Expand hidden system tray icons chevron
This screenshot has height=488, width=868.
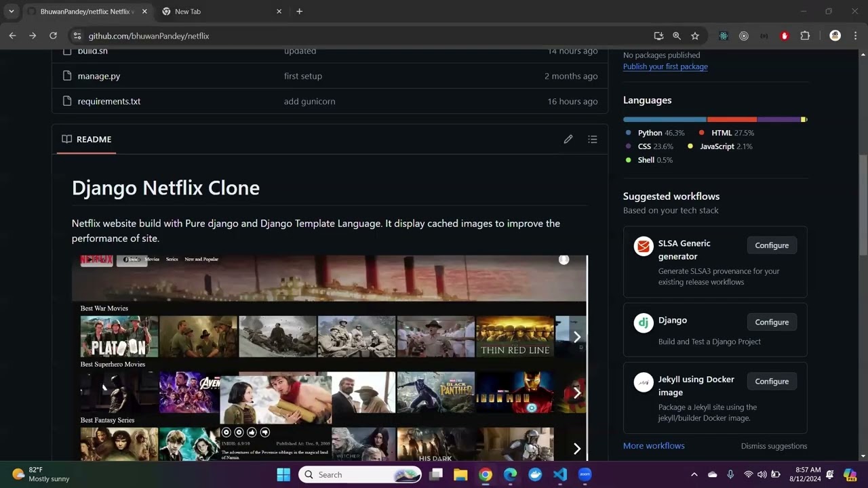pos(694,474)
